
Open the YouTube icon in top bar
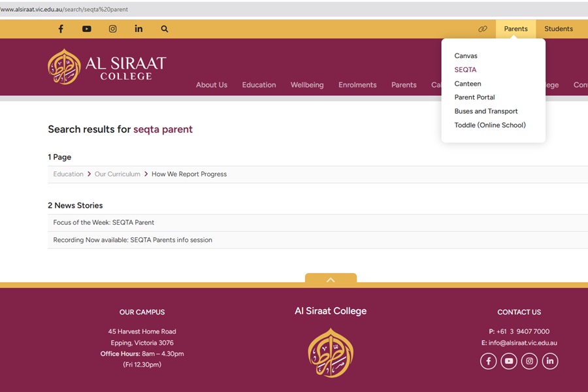(87, 29)
